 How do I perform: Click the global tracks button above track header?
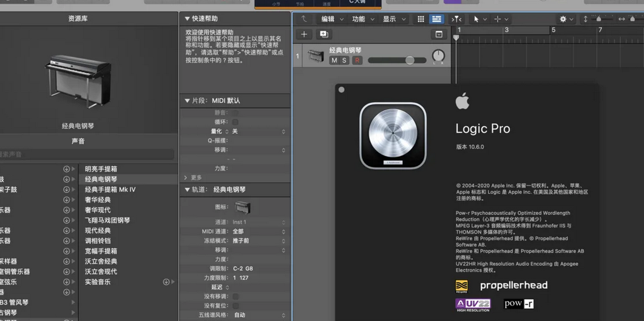click(439, 35)
